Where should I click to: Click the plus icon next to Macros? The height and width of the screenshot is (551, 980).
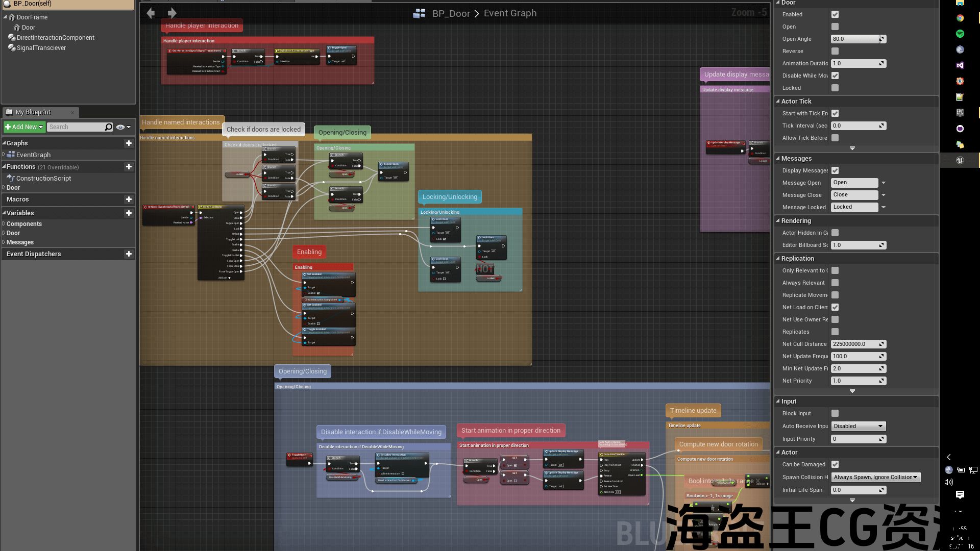129,199
